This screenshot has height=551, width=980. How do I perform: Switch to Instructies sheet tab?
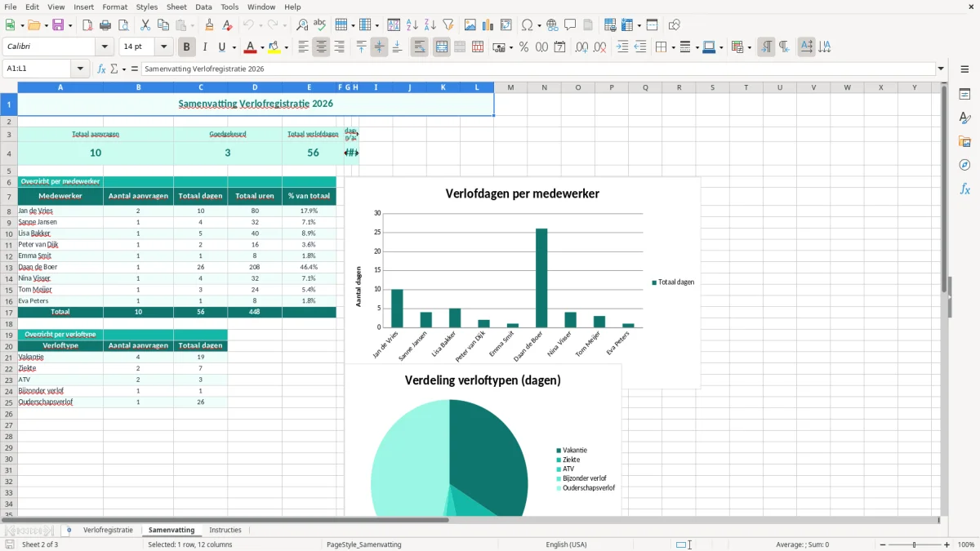pos(225,530)
